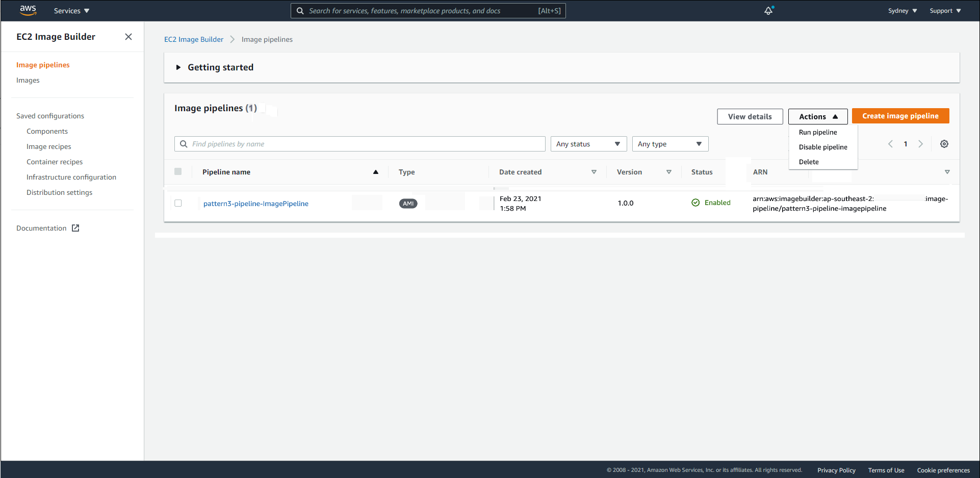
Task: Open the notifications bell icon
Action: (x=768, y=10)
